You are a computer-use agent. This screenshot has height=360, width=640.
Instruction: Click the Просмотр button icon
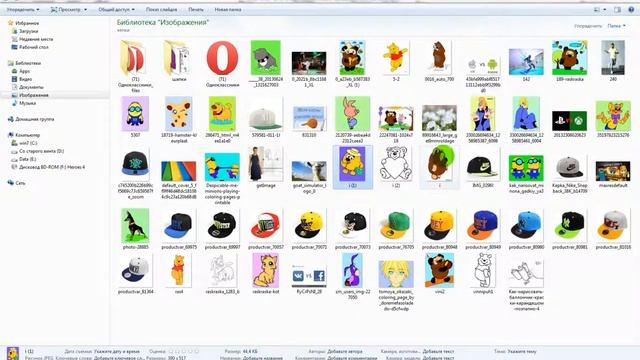(x=53, y=9)
